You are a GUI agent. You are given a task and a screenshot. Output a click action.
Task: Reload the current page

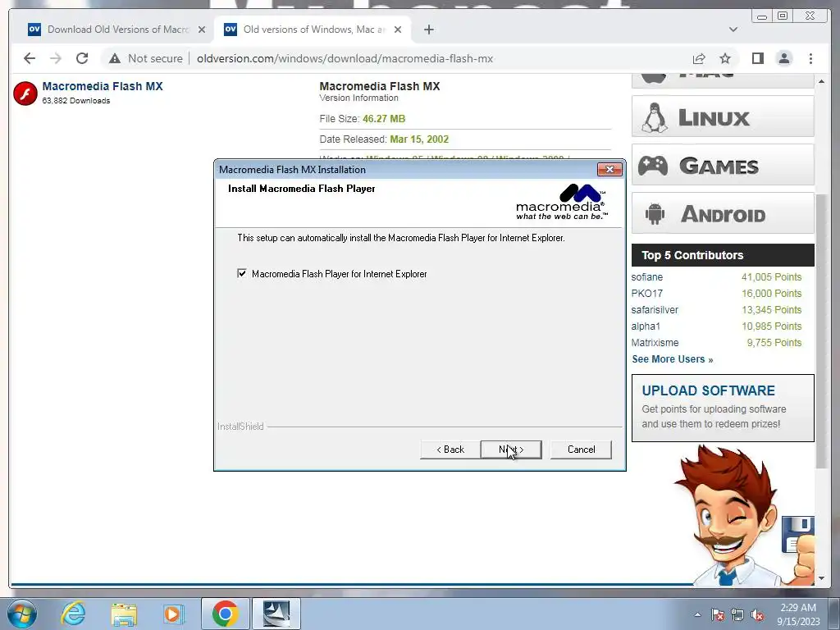(x=82, y=58)
